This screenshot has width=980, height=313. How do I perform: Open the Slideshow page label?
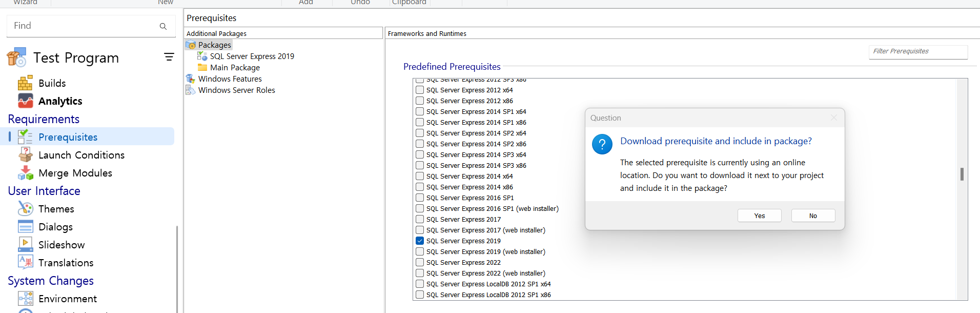click(62, 245)
